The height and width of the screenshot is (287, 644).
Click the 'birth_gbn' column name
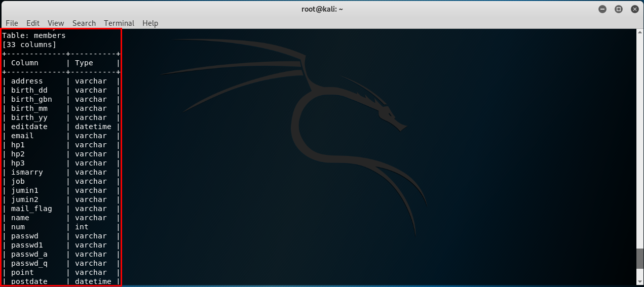(x=31, y=99)
